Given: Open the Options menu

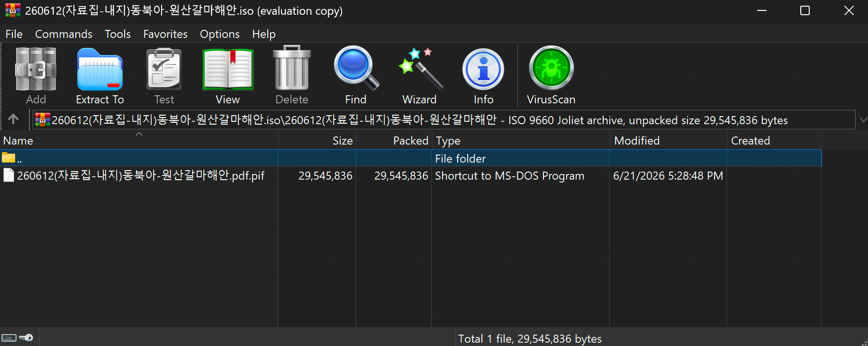Looking at the screenshot, I should (x=220, y=34).
